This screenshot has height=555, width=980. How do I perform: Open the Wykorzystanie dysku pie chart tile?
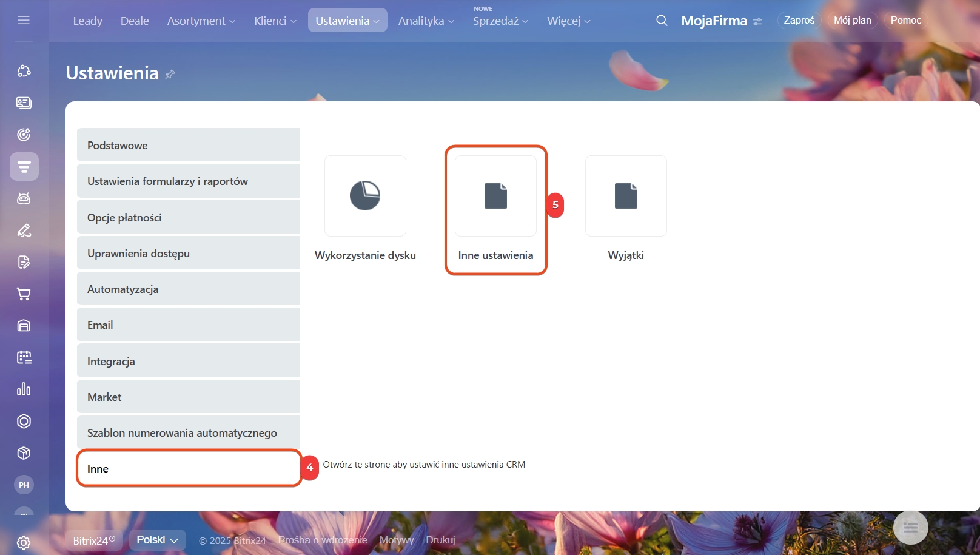(365, 196)
